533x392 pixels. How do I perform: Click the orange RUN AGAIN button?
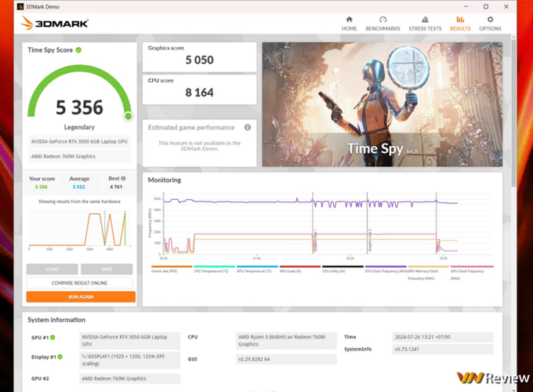pos(81,297)
